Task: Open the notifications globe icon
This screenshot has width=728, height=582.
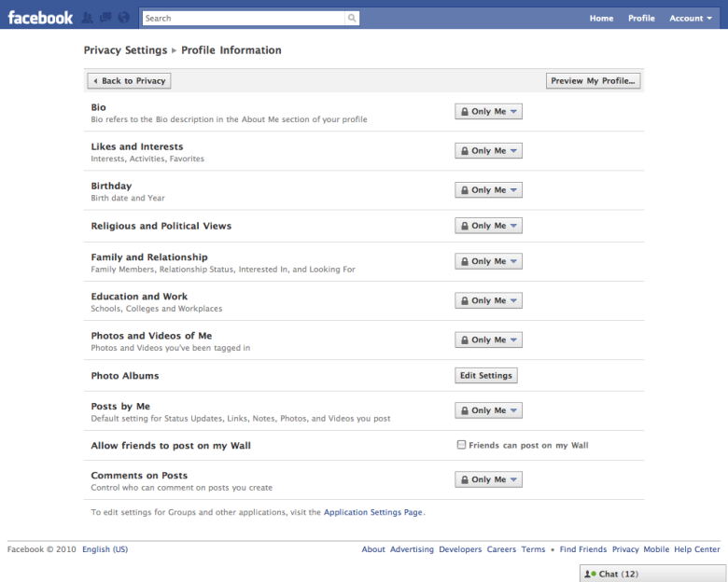Action: point(123,18)
